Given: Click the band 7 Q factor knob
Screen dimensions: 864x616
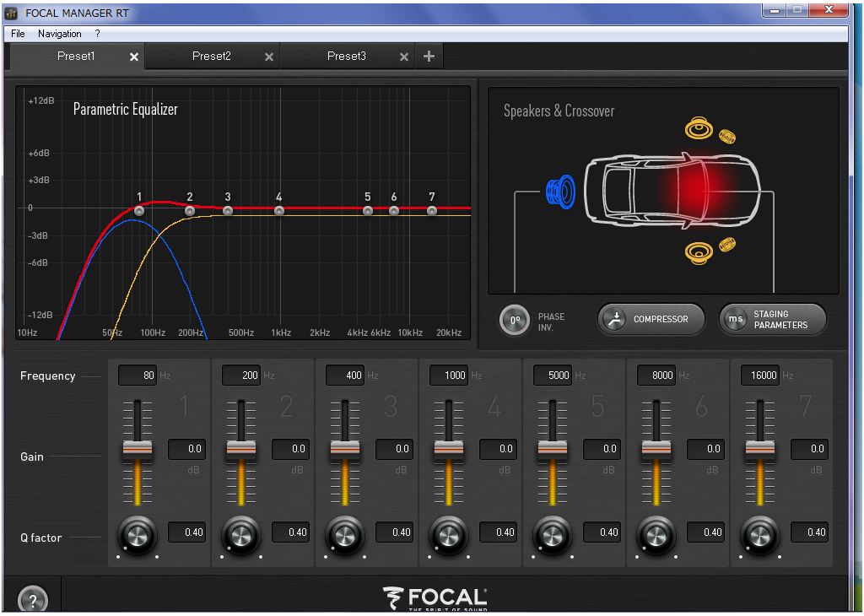Looking at the screenshot, I should coord(760,534).
